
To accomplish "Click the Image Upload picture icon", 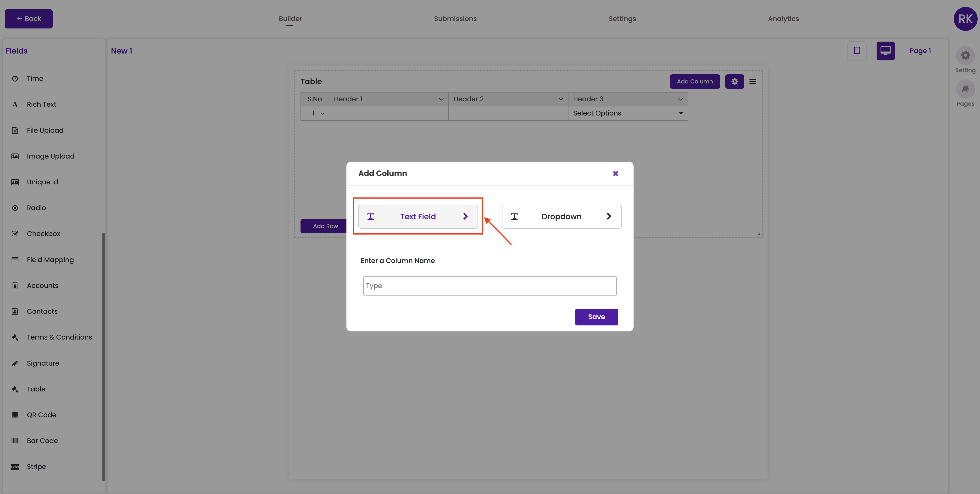I will (x=15, y=156).
